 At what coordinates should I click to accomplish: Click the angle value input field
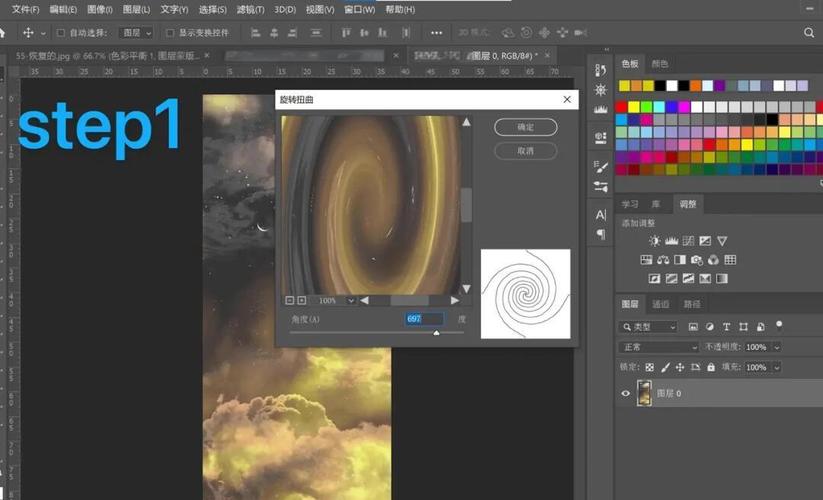[424, 319]
